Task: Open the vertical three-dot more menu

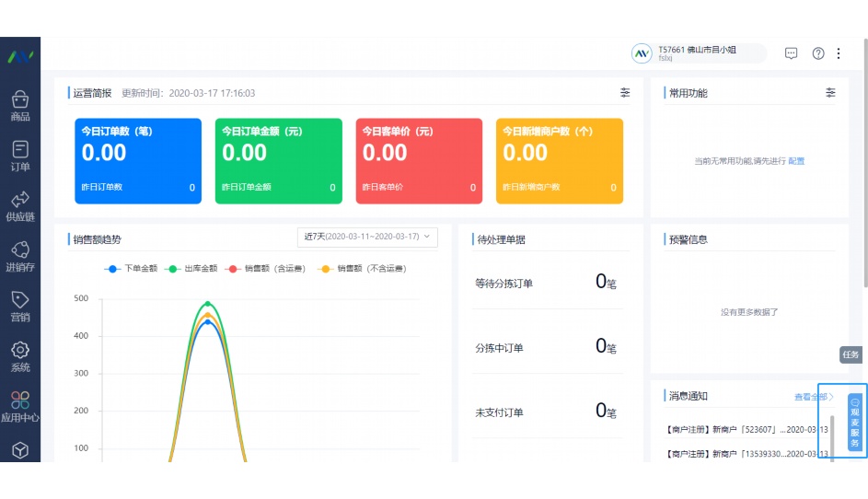Action: point(839,53)
